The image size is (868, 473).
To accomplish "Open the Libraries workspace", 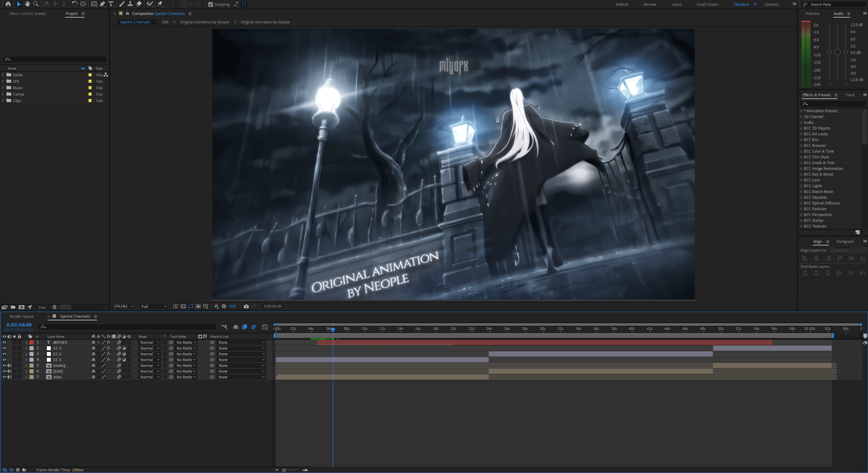I will (771, 4).
